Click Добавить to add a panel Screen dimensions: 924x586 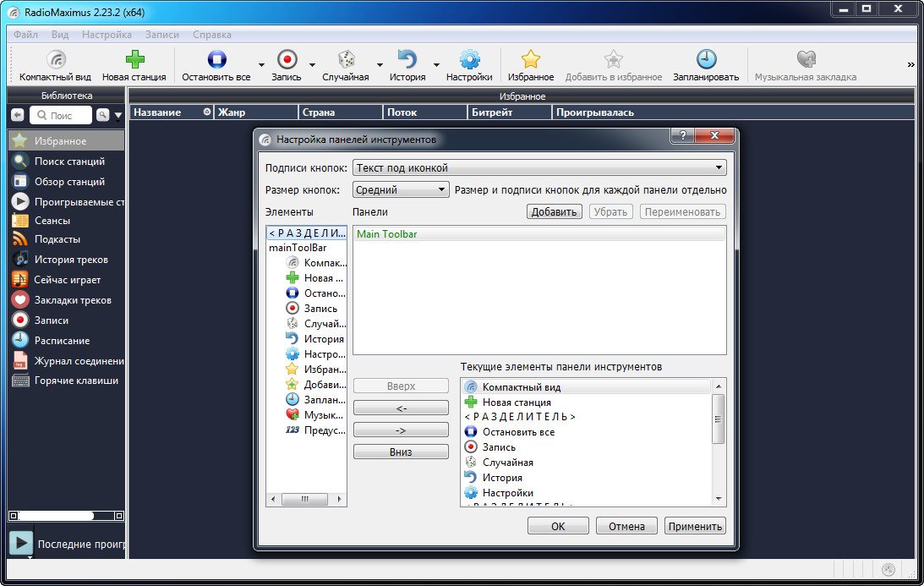point(554,211)
